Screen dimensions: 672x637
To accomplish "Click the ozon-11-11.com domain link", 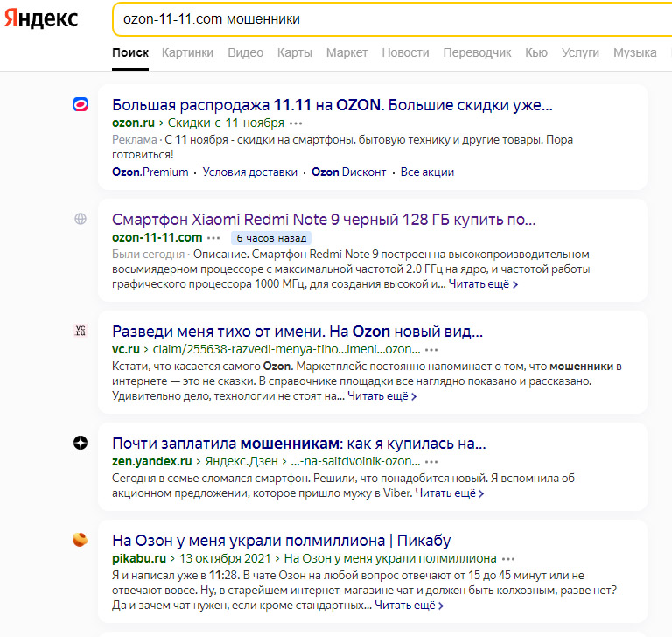I will coord(157,237).
